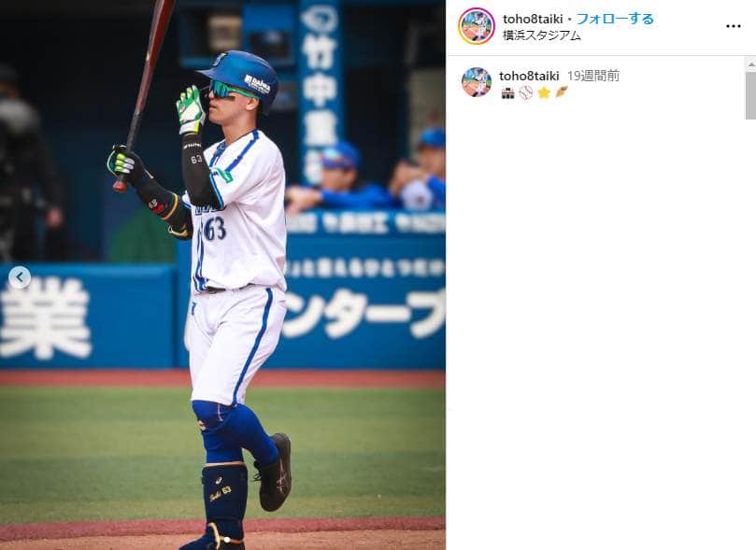Open toho8taiki profile picture in header
The image size is (756, 550).
coord(477,26)
